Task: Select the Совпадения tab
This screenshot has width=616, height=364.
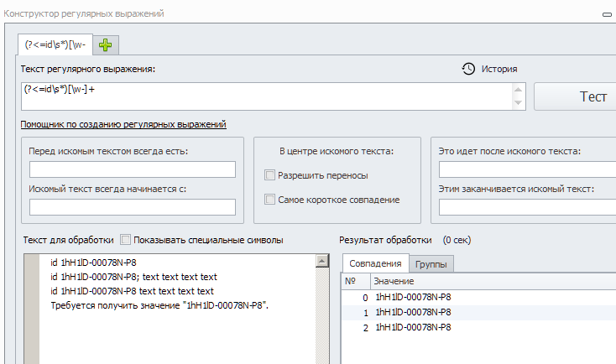Action: pos(375,264)
